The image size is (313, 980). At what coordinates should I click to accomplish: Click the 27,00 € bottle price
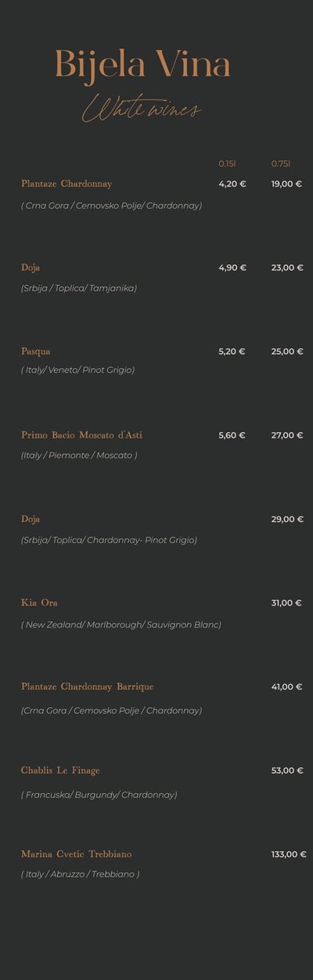click(x=287, y=435)
